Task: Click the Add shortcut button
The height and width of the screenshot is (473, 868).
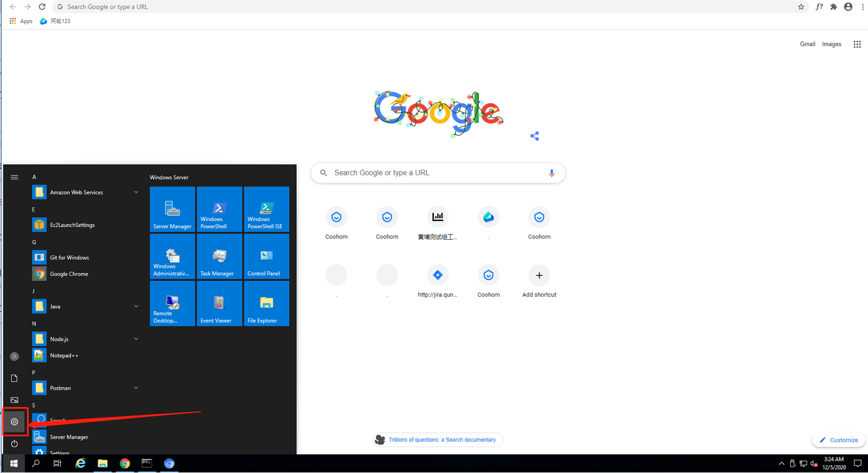Action: [539, 281]
